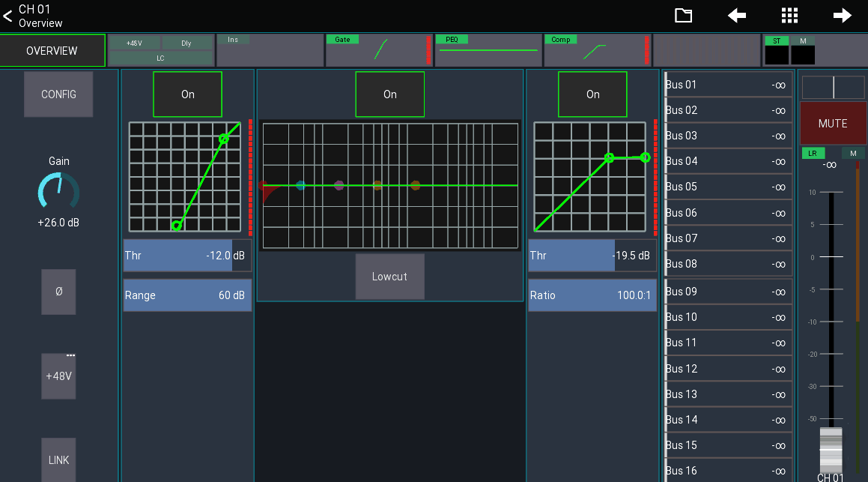The width and height of the screenshot is (868, 482).
Task: Open channel CONFIG settings
Action: 58,94
